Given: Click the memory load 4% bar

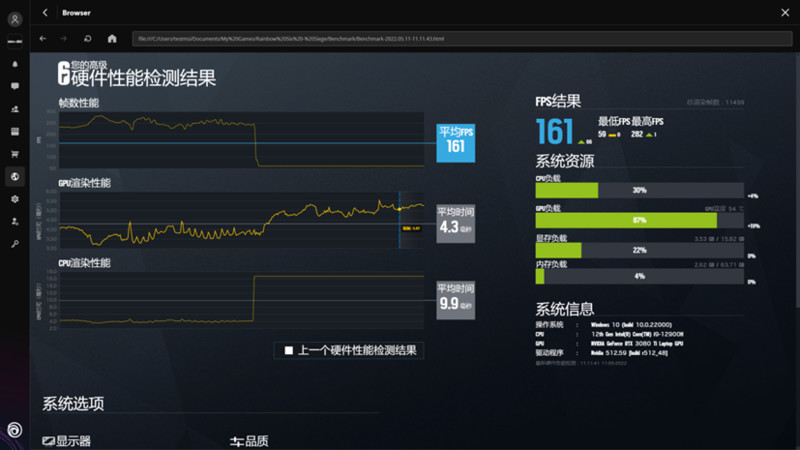Looking at the screenshot, I should [x=639, y=276].
